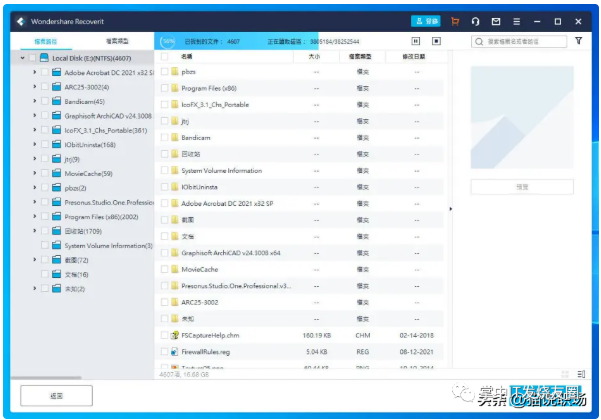Open the hamburger menu icon

[x=517, y=21]
